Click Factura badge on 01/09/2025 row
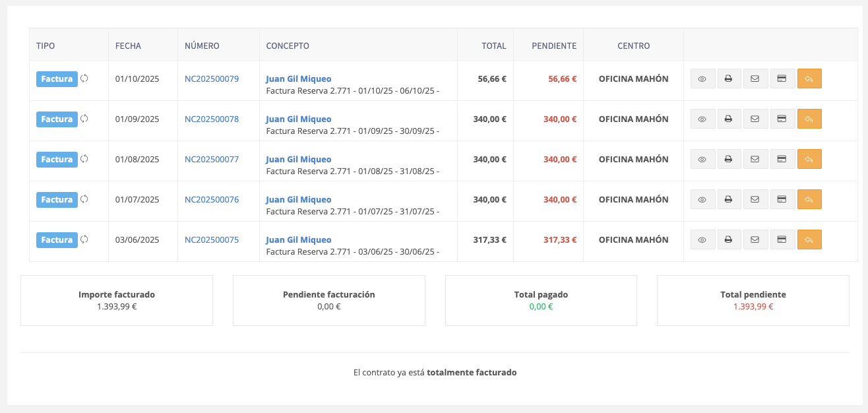868x413 pixels. click(x=57, y=119)
